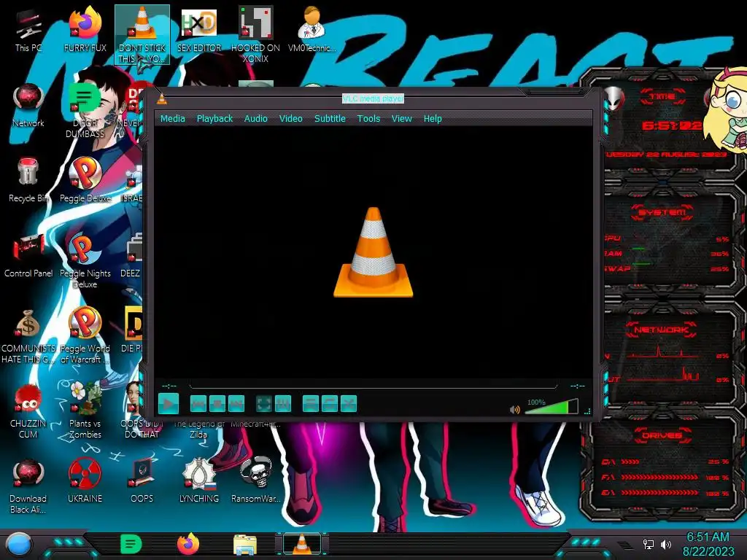Select the OOPS desktop shortcut
This screenshot has width=747, height=560.
142,480
